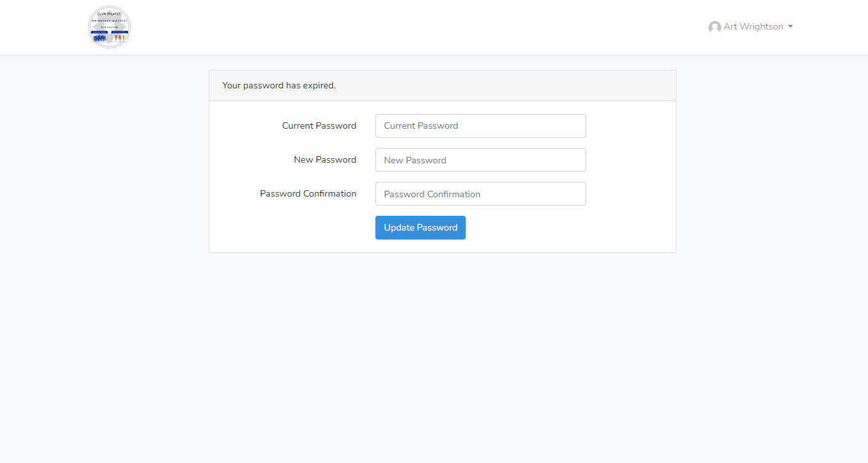Select the New Password input field
868x463 pixels.
pyautogui.click(x=480, y=160)
